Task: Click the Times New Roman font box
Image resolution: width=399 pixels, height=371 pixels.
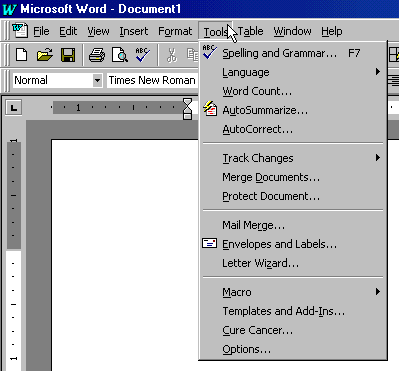Action: pyautogui.click(x=152, y=80)
